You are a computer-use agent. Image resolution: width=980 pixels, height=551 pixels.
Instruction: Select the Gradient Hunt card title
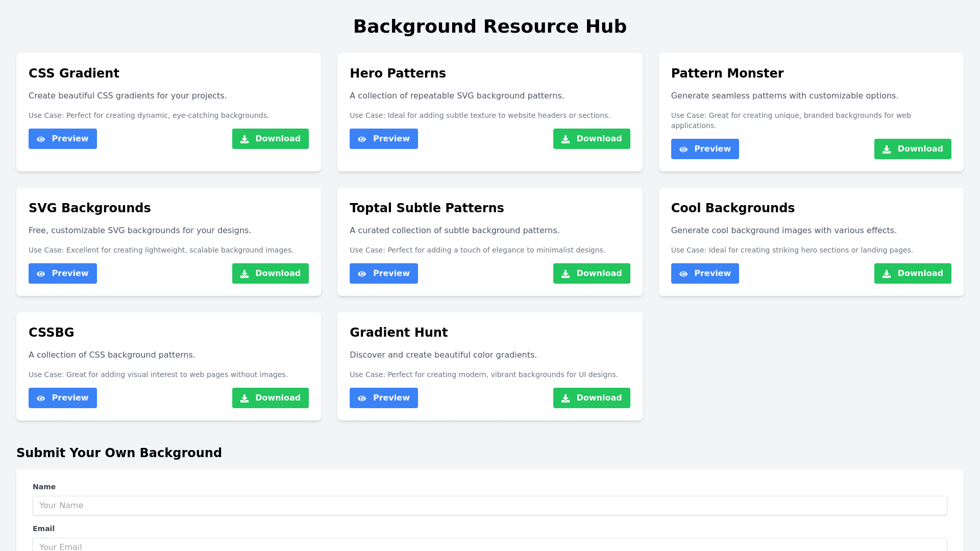click(x=399, y=333)
